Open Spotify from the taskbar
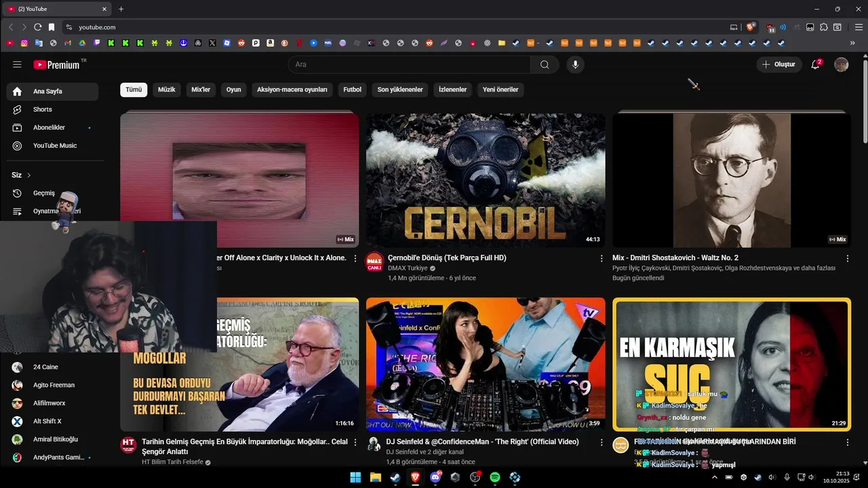Image resolution: width=868 pixels, height=488 pixels. pos(495,477)
